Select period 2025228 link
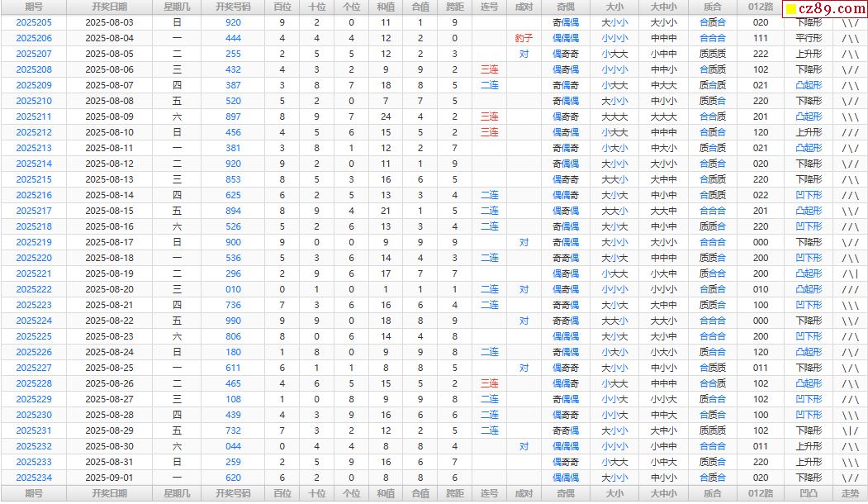This screenshot has width=868, height=504. [x=34, y=384]
